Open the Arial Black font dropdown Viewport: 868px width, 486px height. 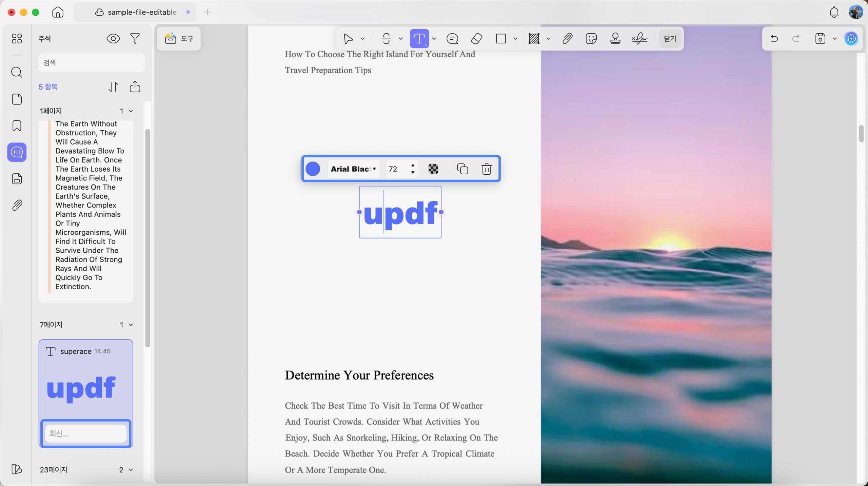[353, 169]
